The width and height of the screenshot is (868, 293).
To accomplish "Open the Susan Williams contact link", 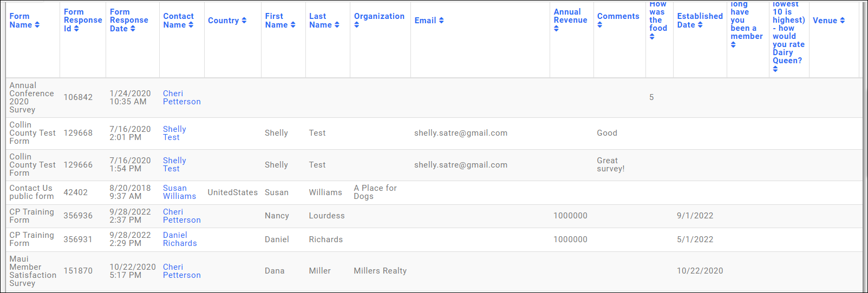I will (179, 192).
